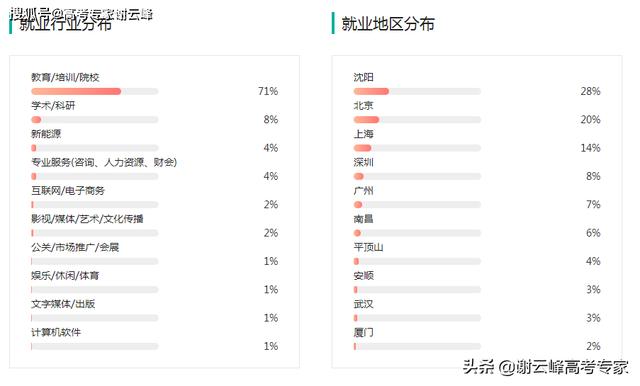Select the 平顶山 city label
The height and width of the screenshot is (386, 640).
pyautogui.click(x=368, y=247)
